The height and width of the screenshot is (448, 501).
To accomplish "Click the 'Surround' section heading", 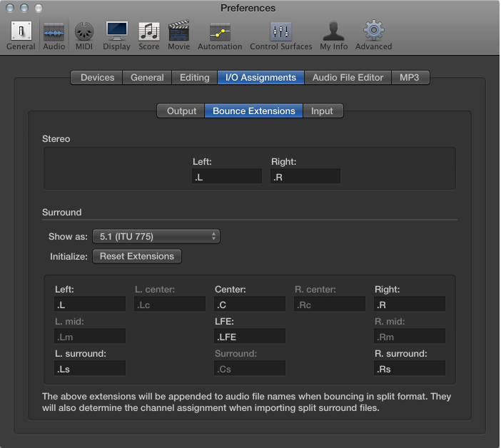I will [61, 213].
